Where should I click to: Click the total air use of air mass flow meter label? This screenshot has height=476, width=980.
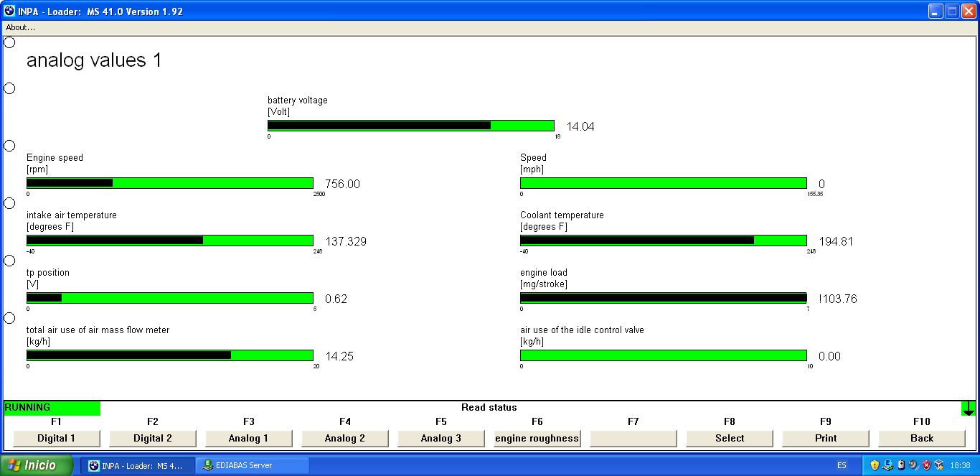98,330
